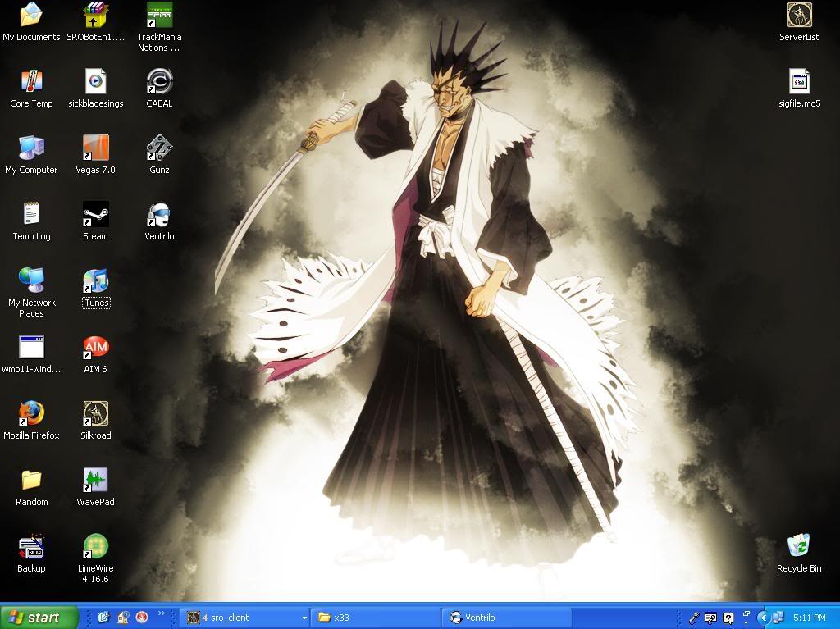Screen dimensions: 840x629
Task: Expand hidden quick launch items chevron
Action: point(162,613)
